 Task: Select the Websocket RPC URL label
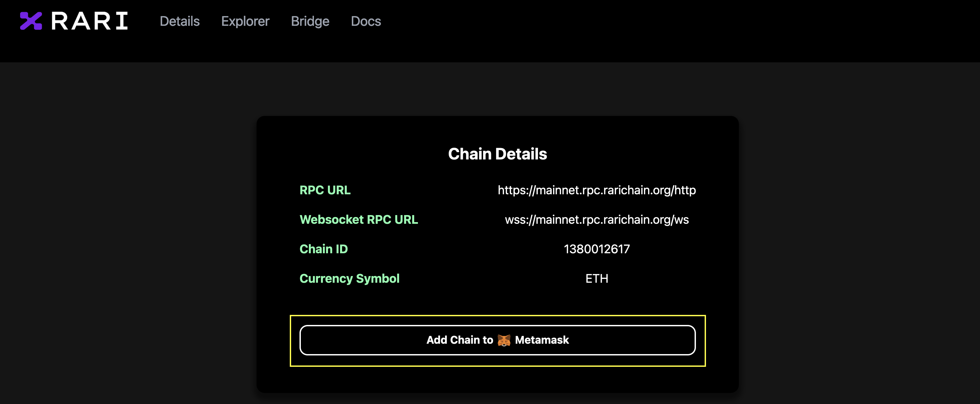pos(359,220)
